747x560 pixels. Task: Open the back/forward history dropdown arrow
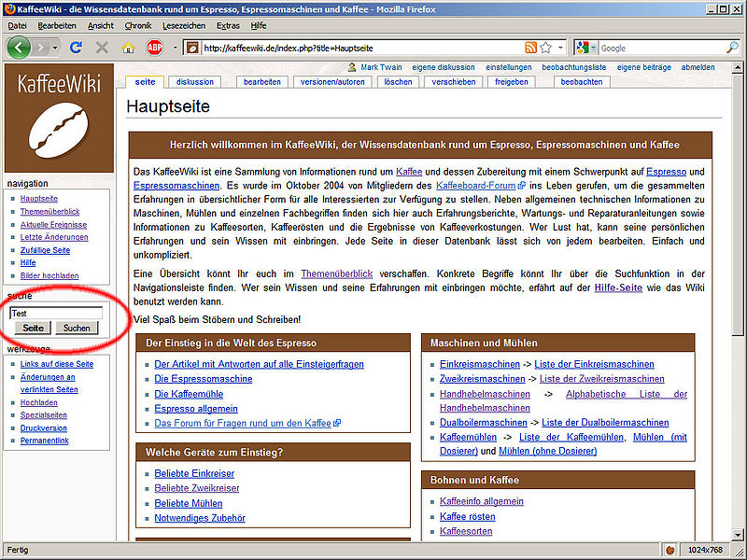(57, 48)
